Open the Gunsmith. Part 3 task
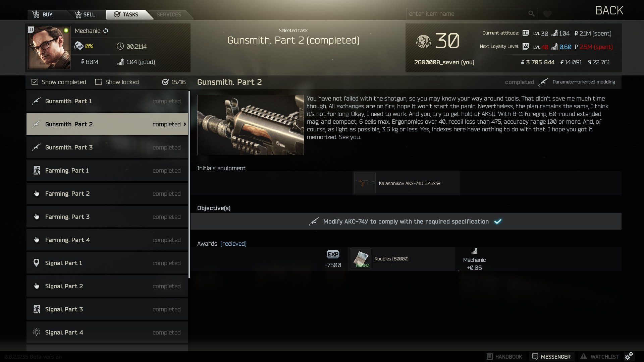644x362 pixels. coord(107,147)
